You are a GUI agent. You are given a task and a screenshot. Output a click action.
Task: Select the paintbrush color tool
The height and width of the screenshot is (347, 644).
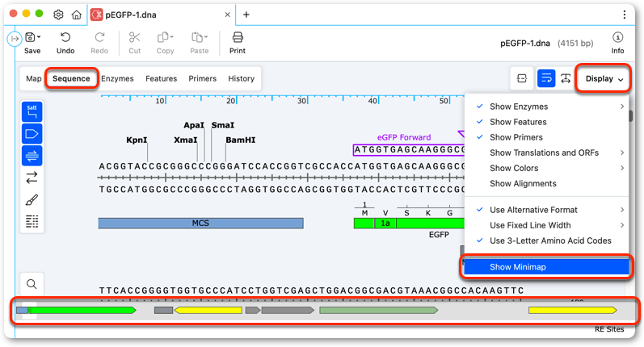(32, 200)
